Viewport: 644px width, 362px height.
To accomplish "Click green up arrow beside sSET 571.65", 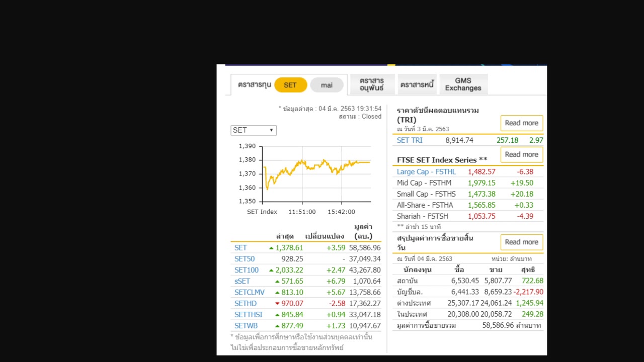I will pyautogui.click(x=277, y=281).
